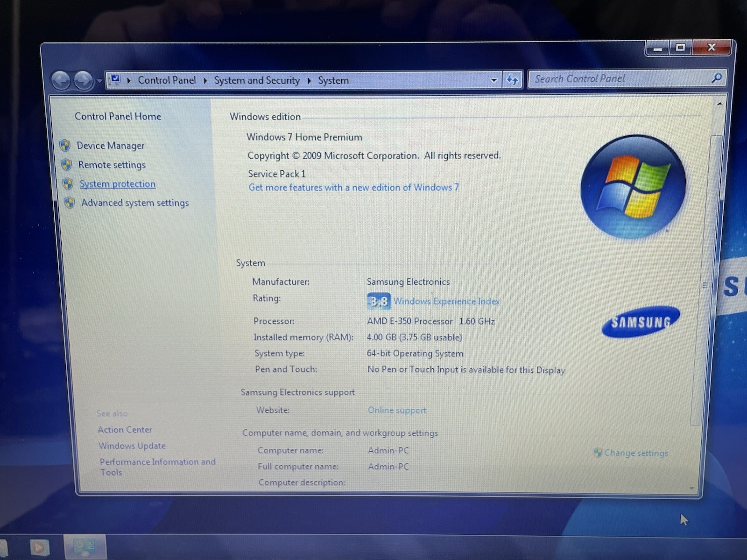Click the Forward navigation arrow button

pyautogui.click(x=84, y=81)
